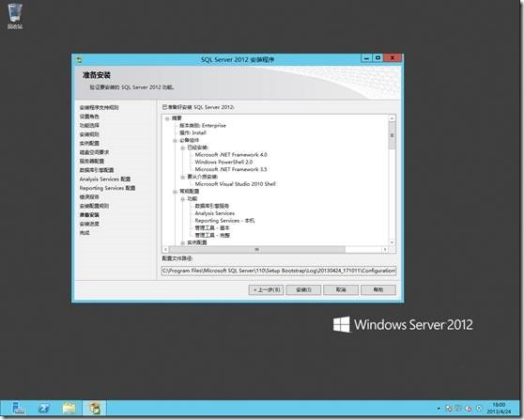
Task: Select the '管理工具 - 基本' tree row
Action: pos(212,228)
